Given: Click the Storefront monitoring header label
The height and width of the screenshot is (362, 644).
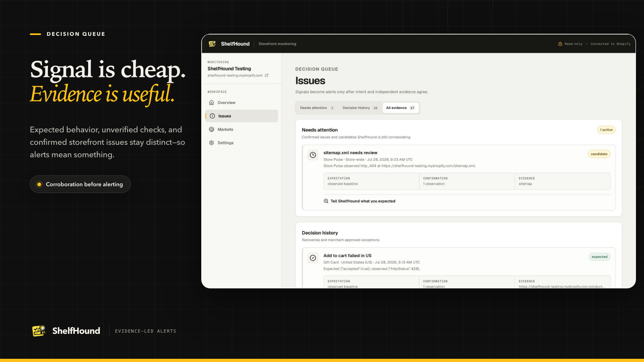Looking at the screenshot, I should [277, 44].
